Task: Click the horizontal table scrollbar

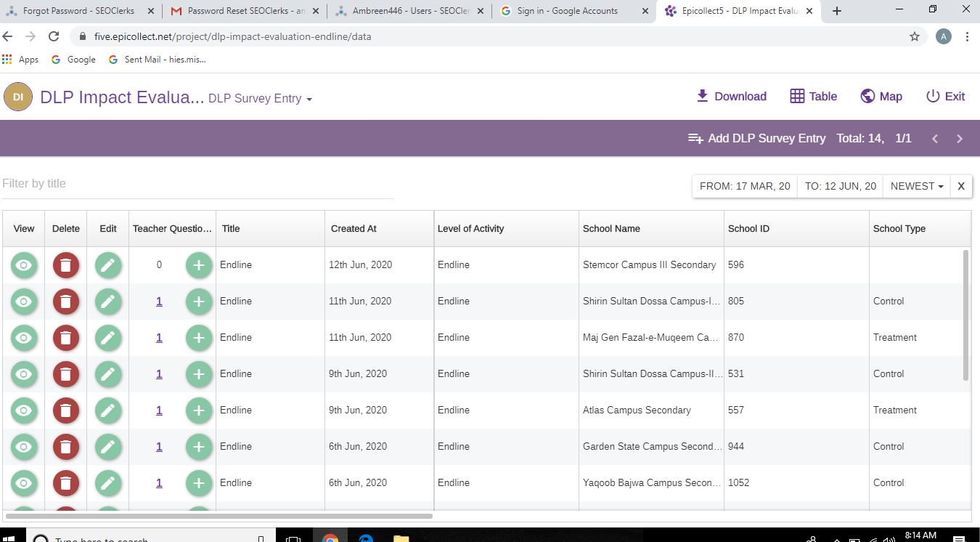Action: click(219, 517)
